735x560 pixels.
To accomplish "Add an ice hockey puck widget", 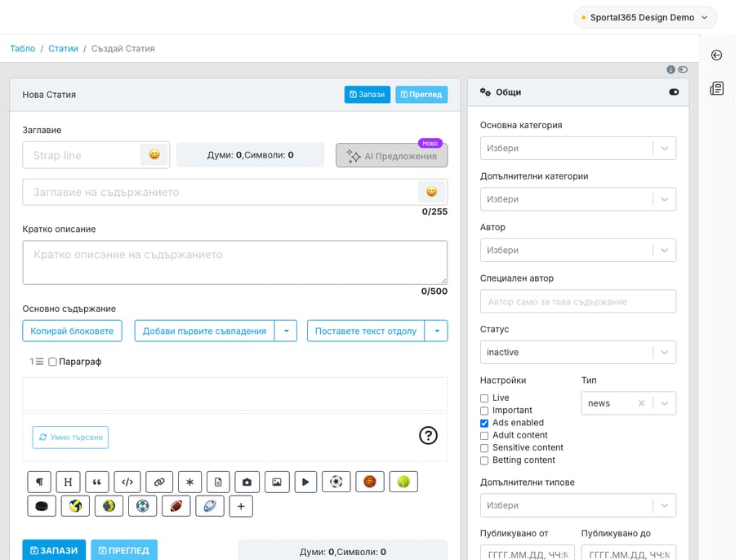I will (42, 506).
